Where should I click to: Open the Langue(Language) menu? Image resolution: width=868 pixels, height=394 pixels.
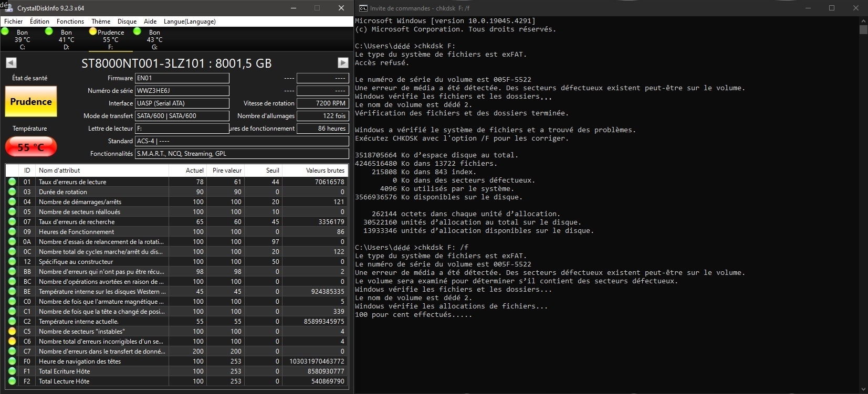[190, 22]
